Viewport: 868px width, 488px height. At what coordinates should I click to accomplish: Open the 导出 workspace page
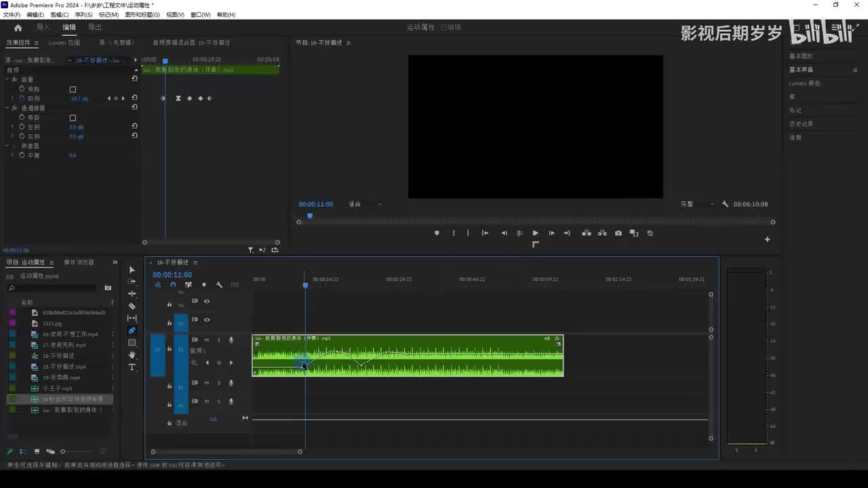click(x=95, y=28)
